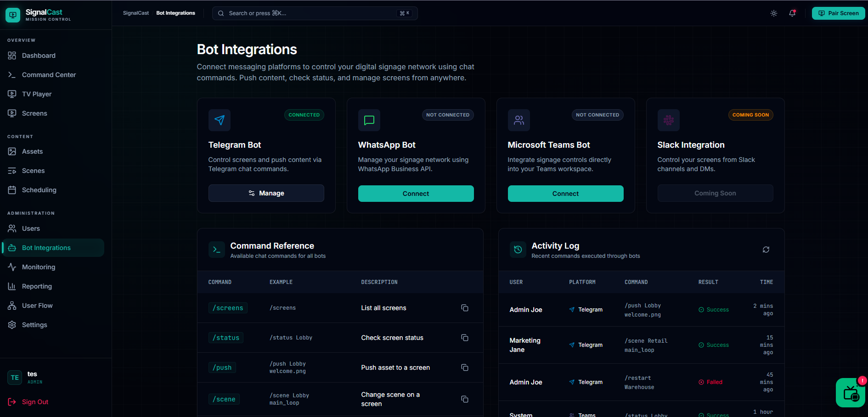Click the Slack logo card icon
Image resolution: width=868 pixels, height=417 pixels.
(669, 120)
